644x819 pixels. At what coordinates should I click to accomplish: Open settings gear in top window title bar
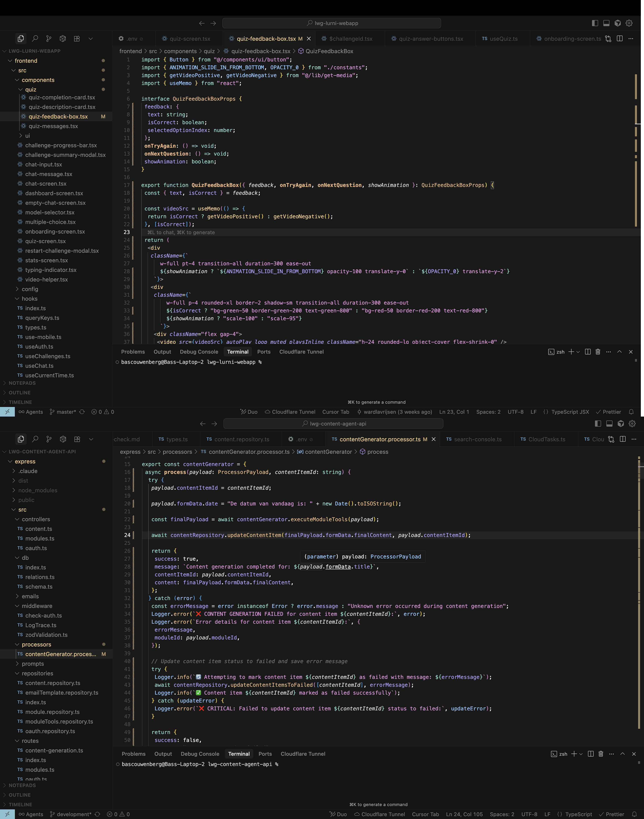629,23
